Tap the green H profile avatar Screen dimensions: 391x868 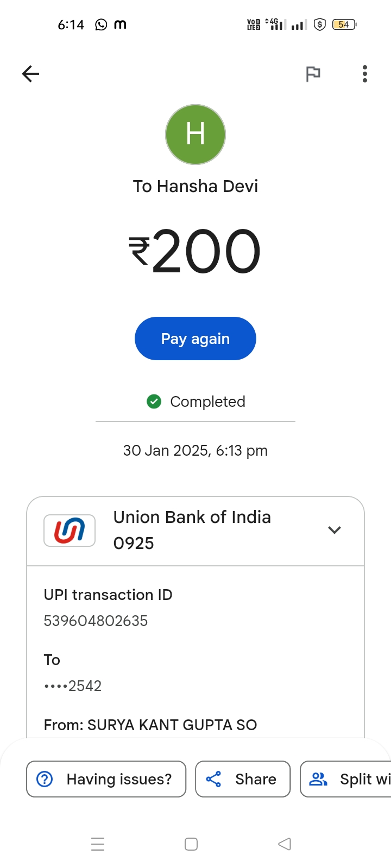(x=195, y=135)
